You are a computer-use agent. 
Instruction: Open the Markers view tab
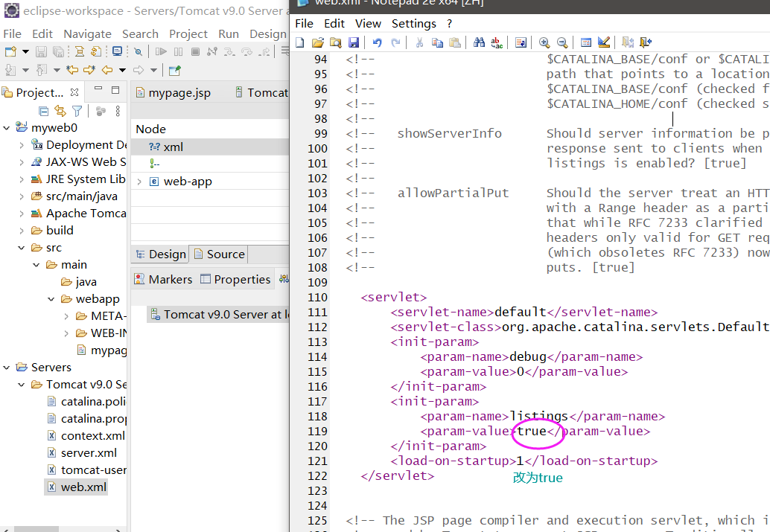click(x=164, y=279)
